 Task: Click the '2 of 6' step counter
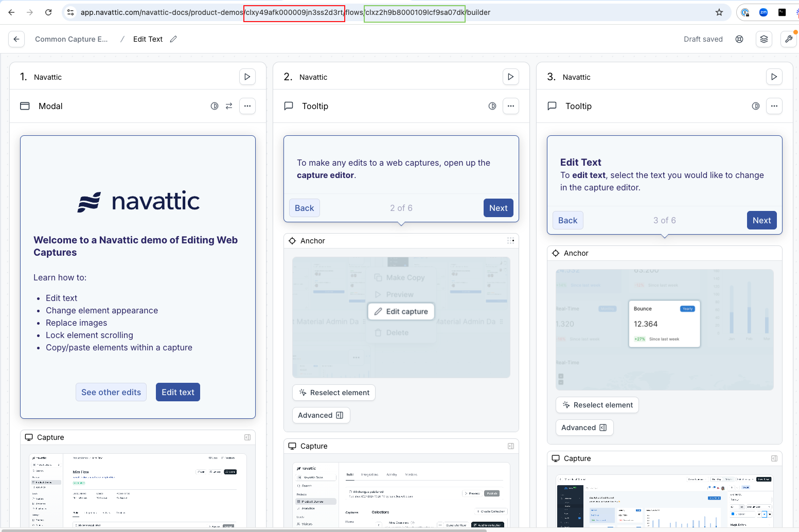401,208
